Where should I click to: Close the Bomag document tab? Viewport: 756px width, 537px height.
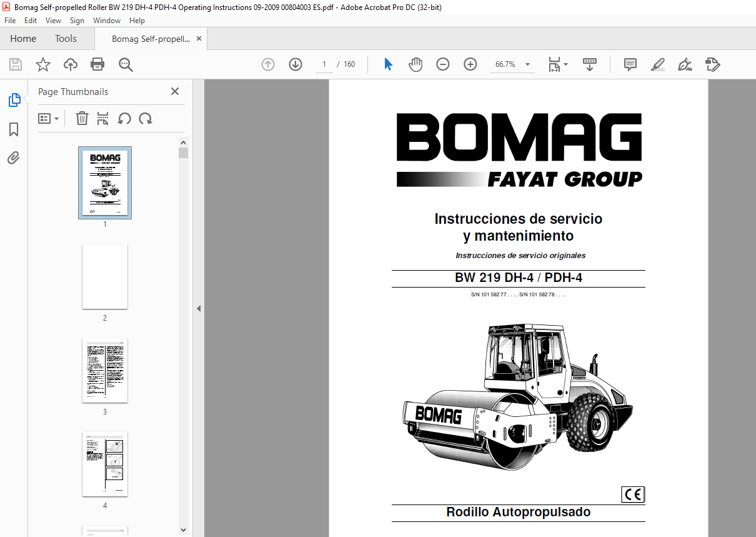coord(199,39)
